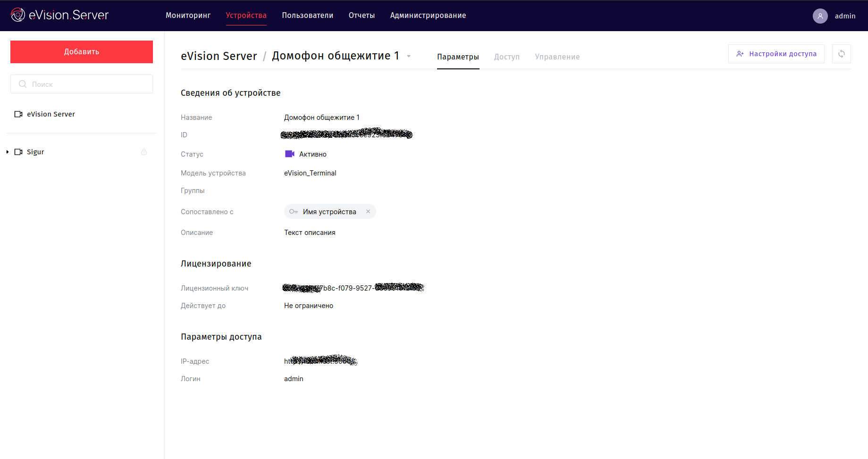The height and width of the screenshot is (459, 868).
Task: Open the Администрирование menu
Action: click(x=428, y=16)
